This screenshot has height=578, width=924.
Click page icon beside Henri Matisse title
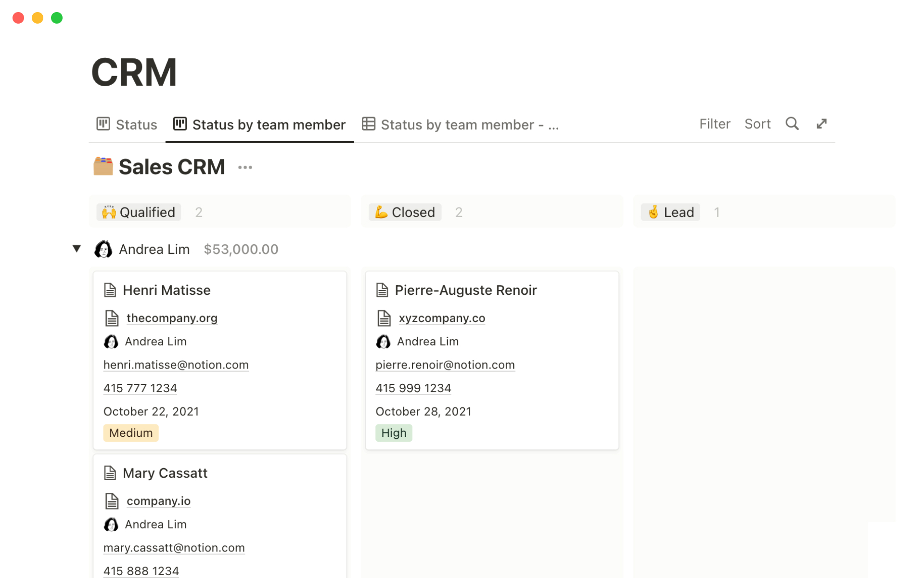[x=110, y=290]
